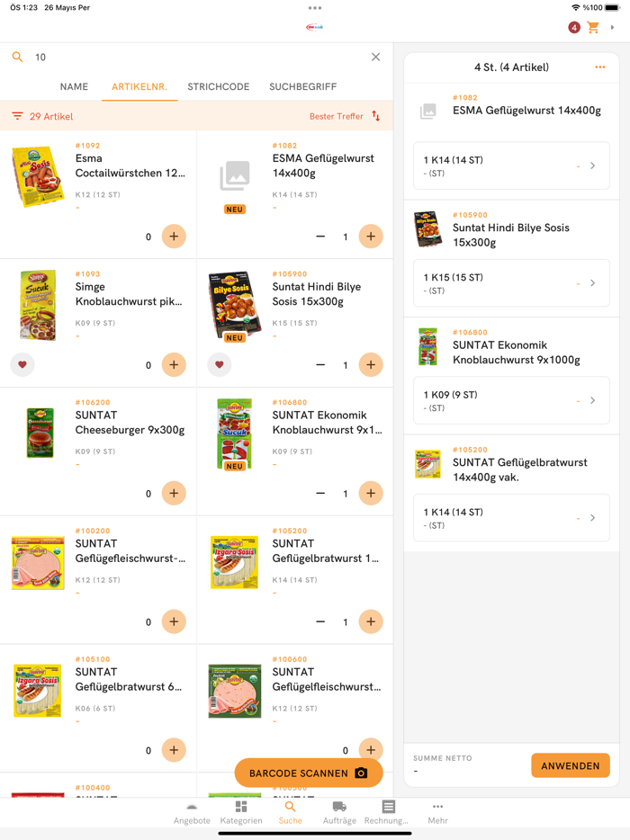Open the Mehr menu in the bottom navigation
The height and width of the screenshot is (840, 630).
[x=437, y=810]
